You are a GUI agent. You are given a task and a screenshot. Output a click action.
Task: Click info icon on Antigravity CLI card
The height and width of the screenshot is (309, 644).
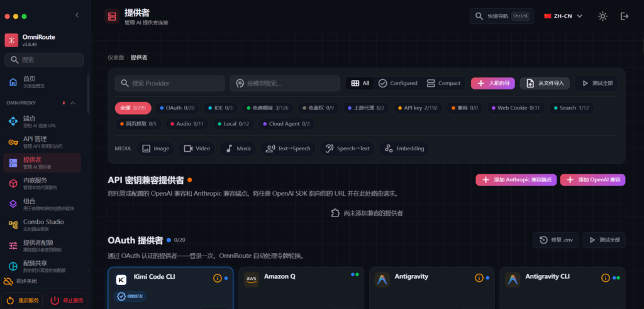tap(606, 278)
